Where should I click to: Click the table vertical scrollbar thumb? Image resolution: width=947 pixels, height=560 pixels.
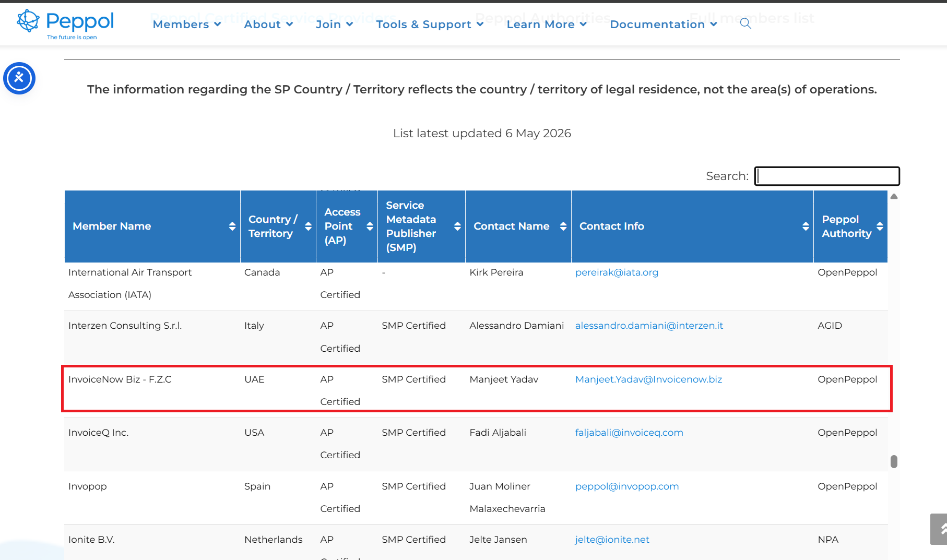[894, 461]
